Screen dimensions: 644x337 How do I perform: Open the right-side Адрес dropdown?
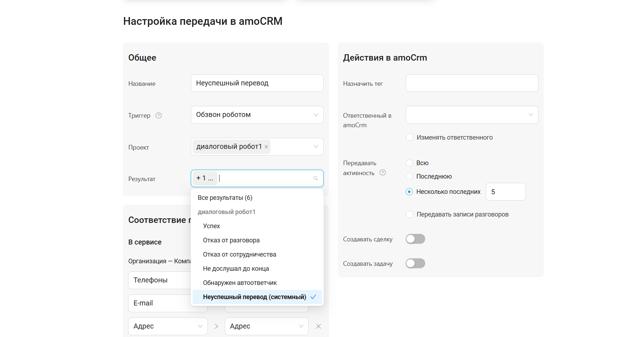[266, 326]
